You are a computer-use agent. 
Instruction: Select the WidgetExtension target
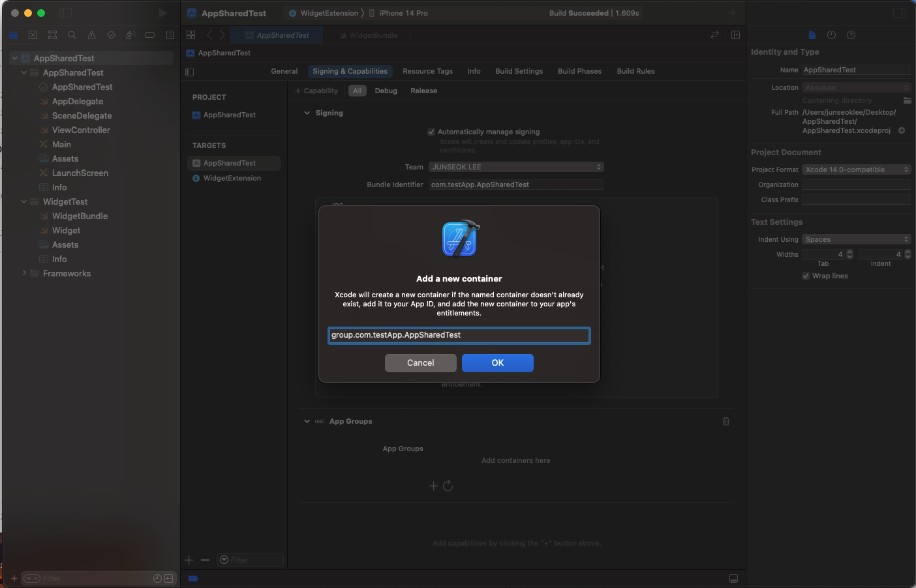(x=232, y=178)
